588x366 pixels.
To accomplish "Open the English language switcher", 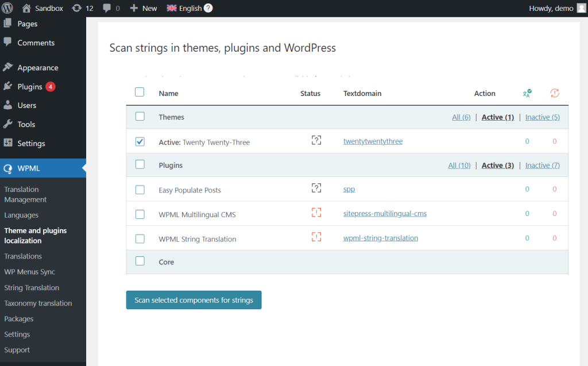I will (184, 8).
